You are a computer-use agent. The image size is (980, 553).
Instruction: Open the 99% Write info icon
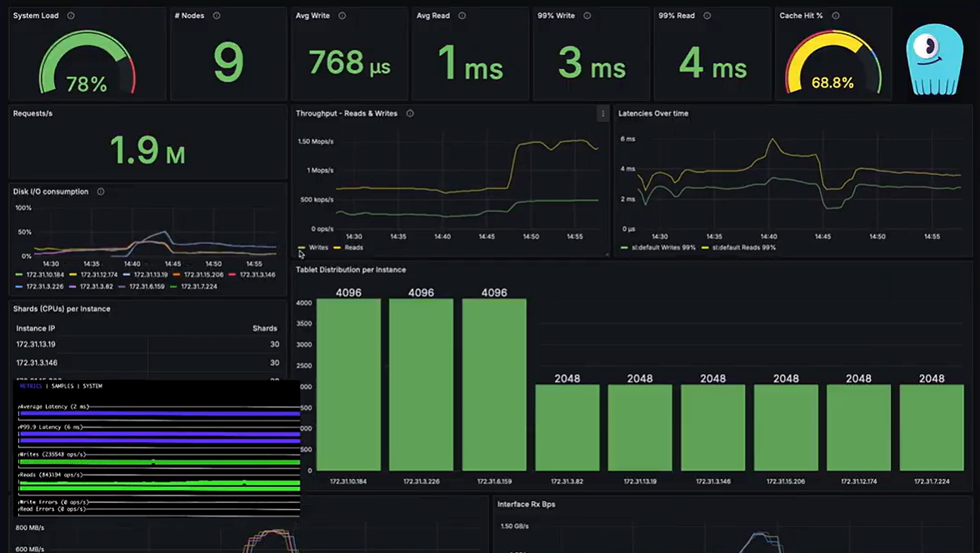point(587,16)
